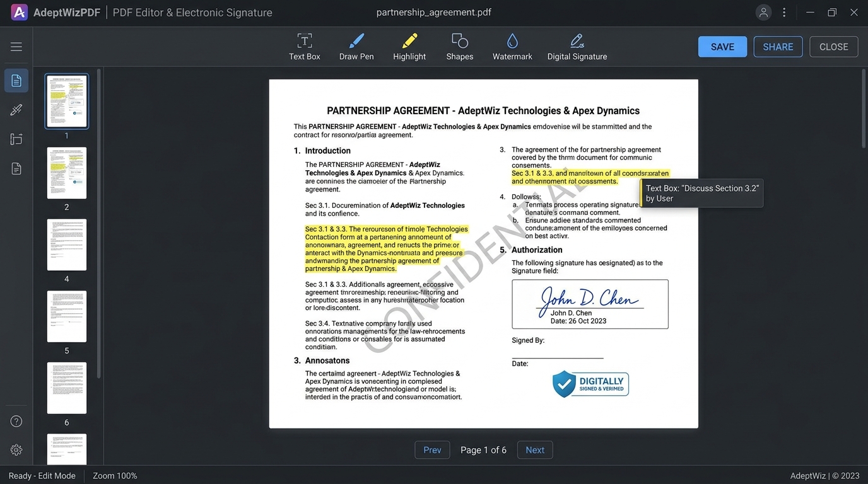Click the partnership_agreement.pdf file name

tap(434, 12)
